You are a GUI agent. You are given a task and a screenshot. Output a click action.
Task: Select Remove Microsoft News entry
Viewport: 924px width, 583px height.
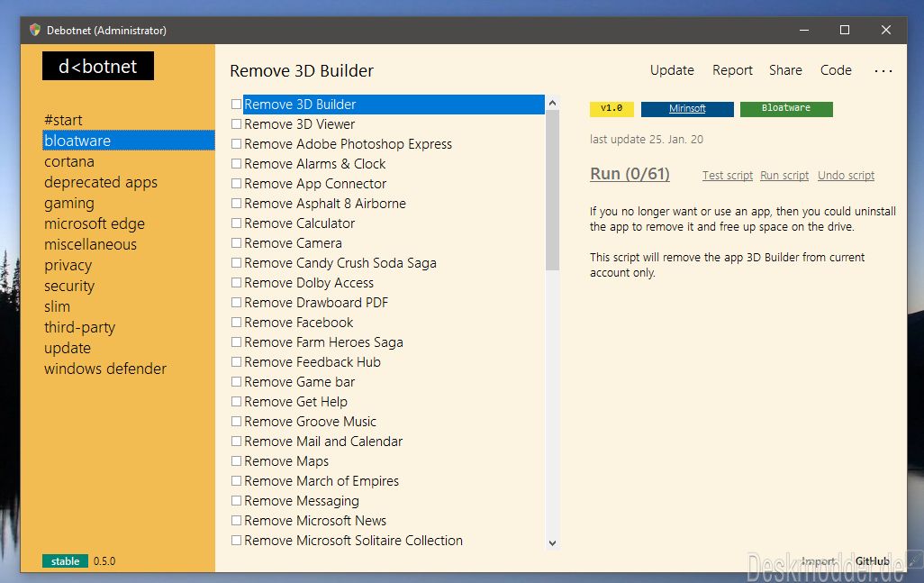[x=315, y=521]
